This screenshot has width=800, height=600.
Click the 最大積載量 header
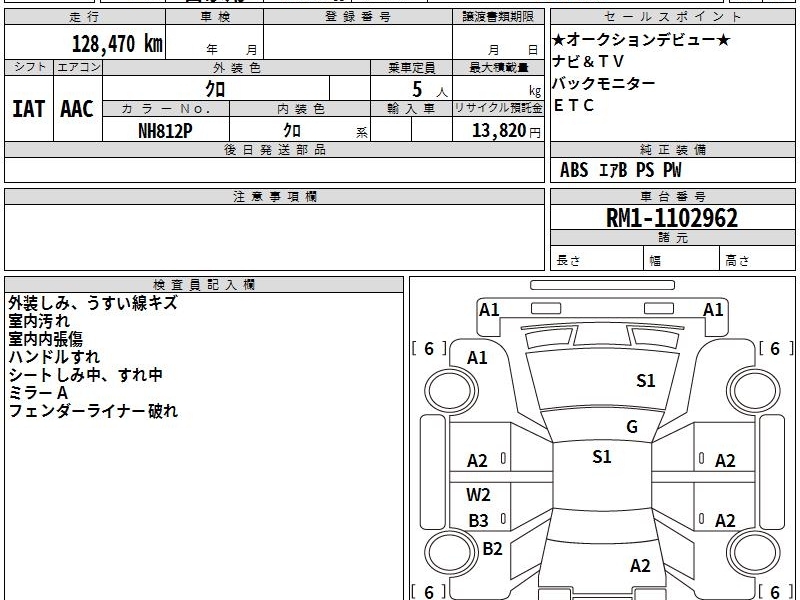[x=498, y=67]
